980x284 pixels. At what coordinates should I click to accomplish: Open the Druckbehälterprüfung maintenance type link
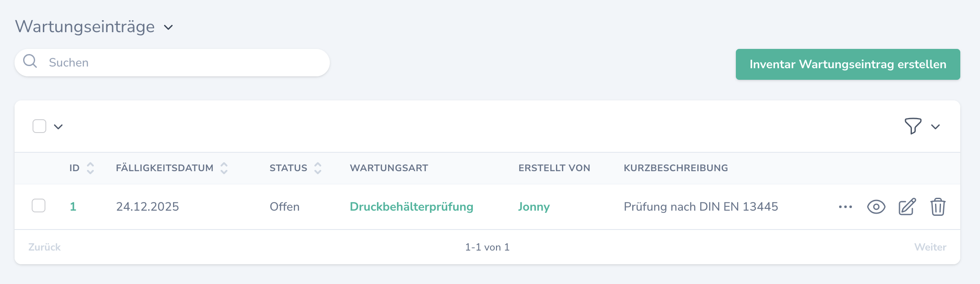(x=412, y=206)
